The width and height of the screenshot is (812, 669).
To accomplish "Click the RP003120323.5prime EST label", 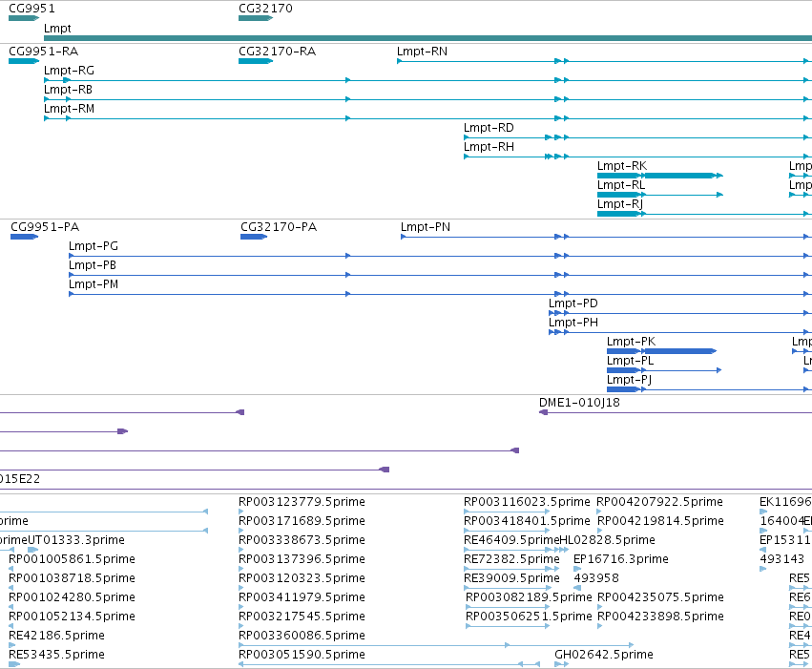I will click(x=302, y=578).
